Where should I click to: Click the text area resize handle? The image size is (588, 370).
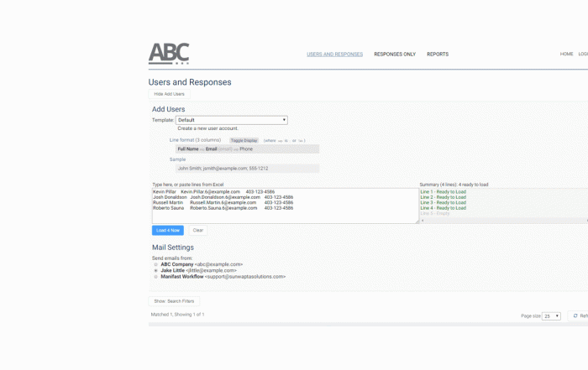point(416,221)
